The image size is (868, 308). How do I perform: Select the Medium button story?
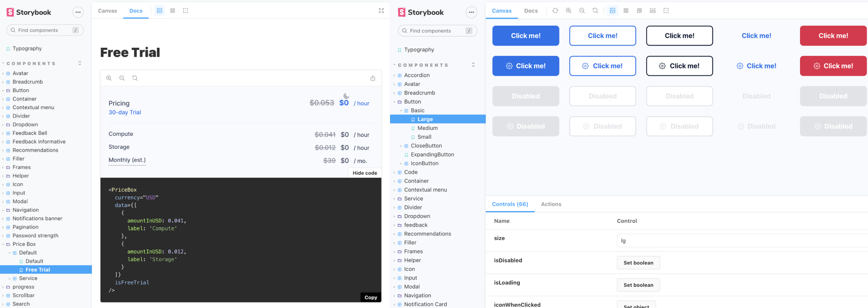point(427,128)
